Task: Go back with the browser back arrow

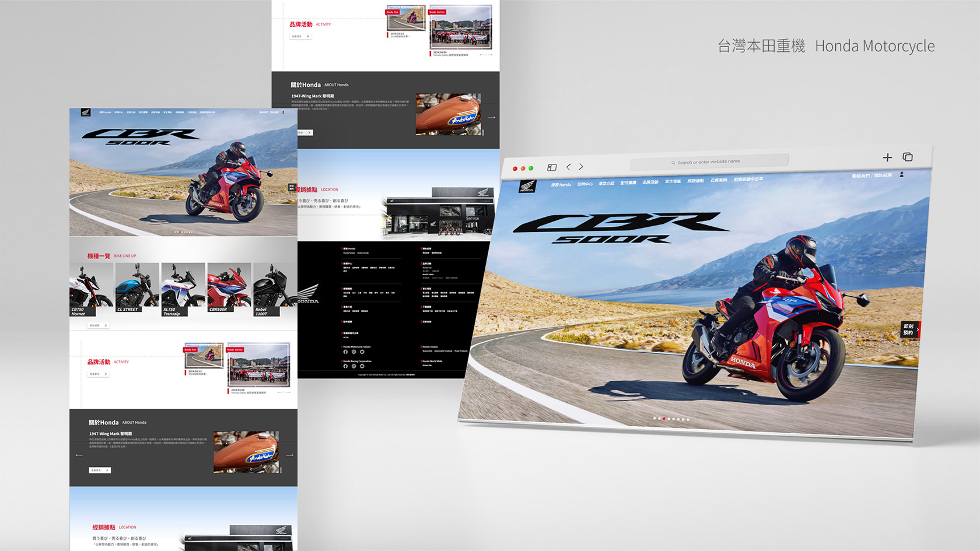Action: [569, 167]
